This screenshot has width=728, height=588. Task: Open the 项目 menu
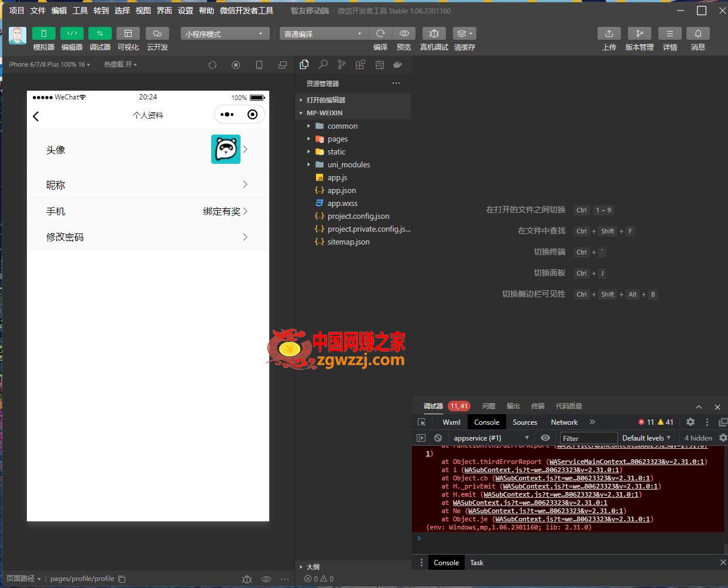[x=17, y=11]
